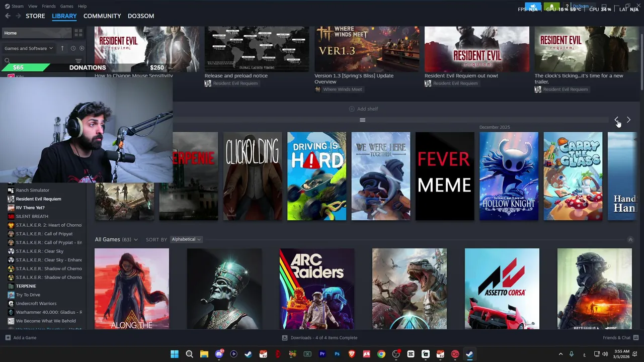Open OBS Studio from taskbar

click(396, 354)
